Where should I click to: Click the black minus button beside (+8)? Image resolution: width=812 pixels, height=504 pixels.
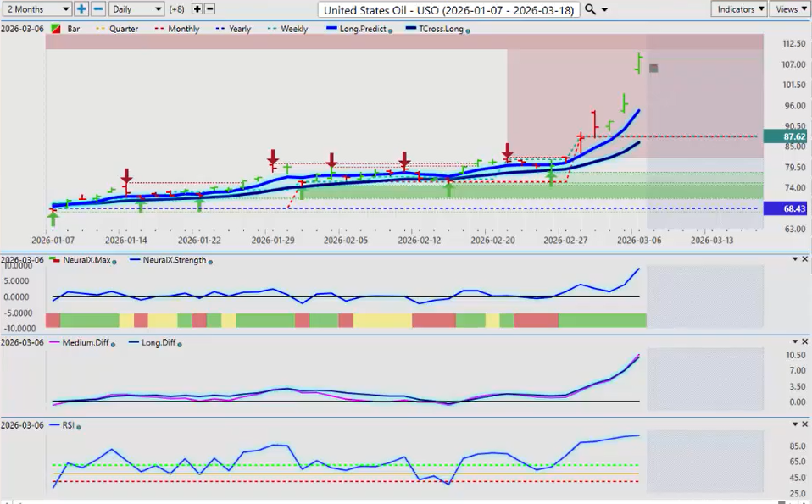click(210, 8)
